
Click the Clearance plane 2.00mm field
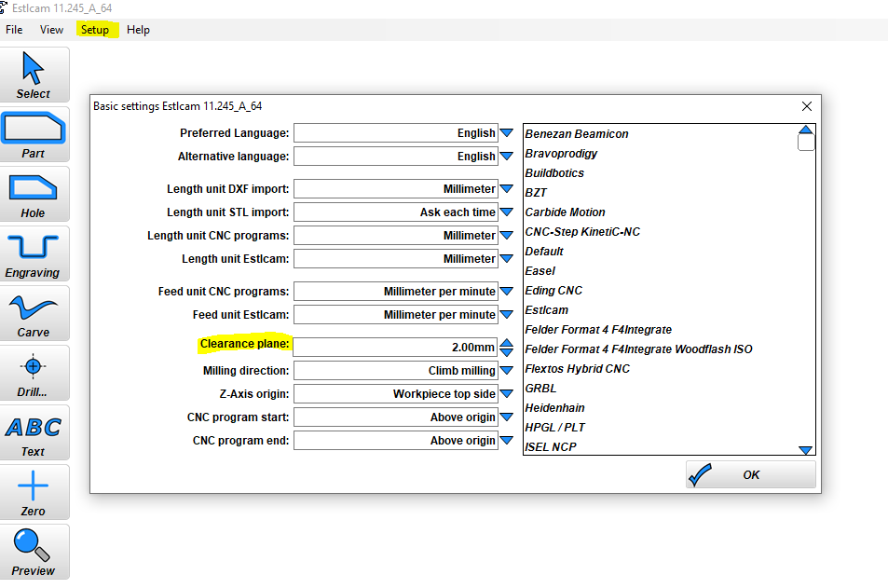point(396,348)
